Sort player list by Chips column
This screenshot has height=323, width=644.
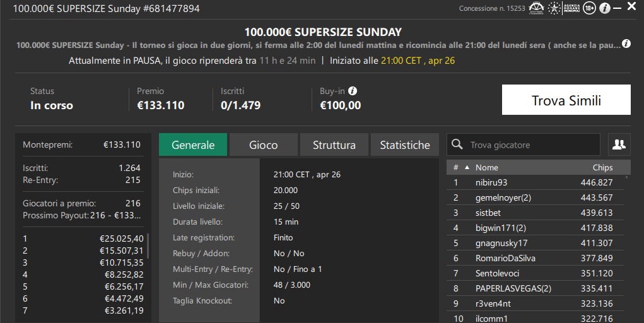coord(602,167)
